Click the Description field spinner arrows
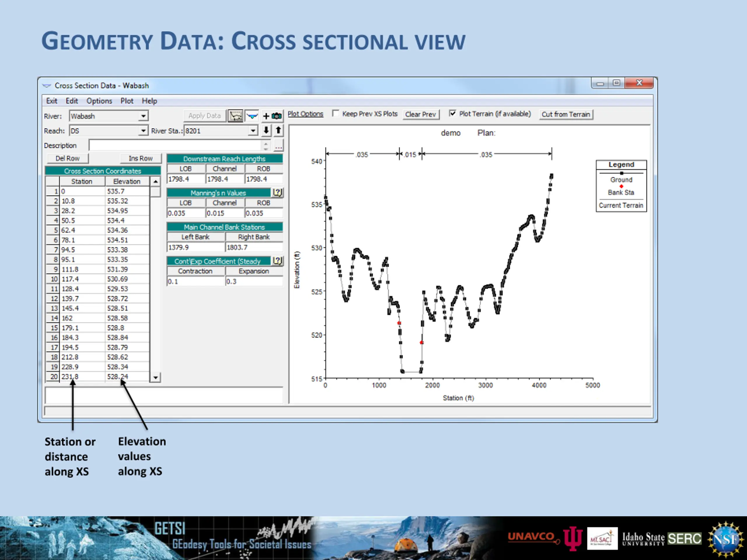This screenshot has width=747, height=560. (x=266, y=146)
